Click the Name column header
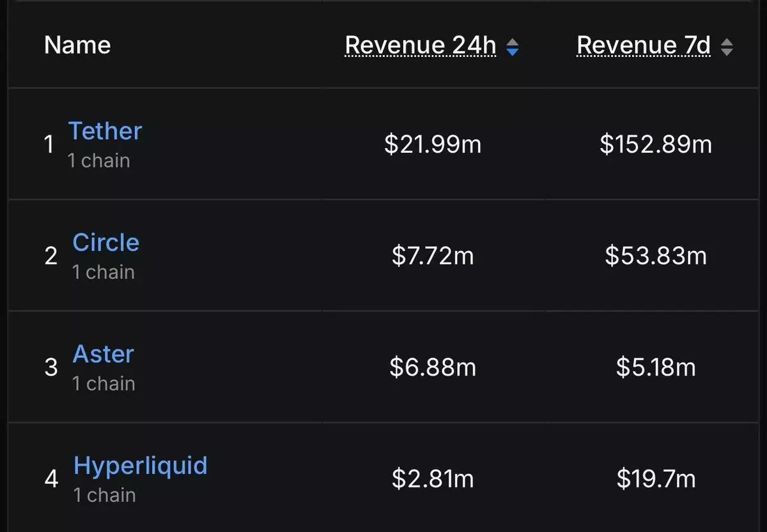 pyautogui.click(x=77, y=45)
